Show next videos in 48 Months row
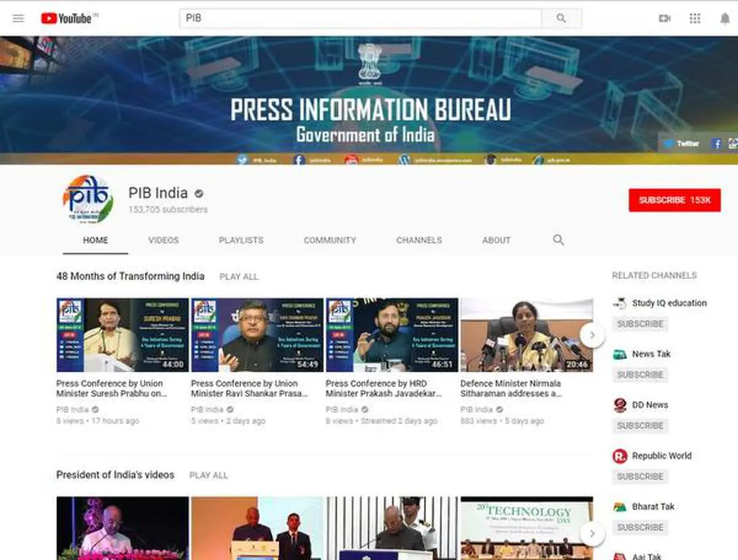Viewport: 738px width, 560px height. click(x=592, y=335)
